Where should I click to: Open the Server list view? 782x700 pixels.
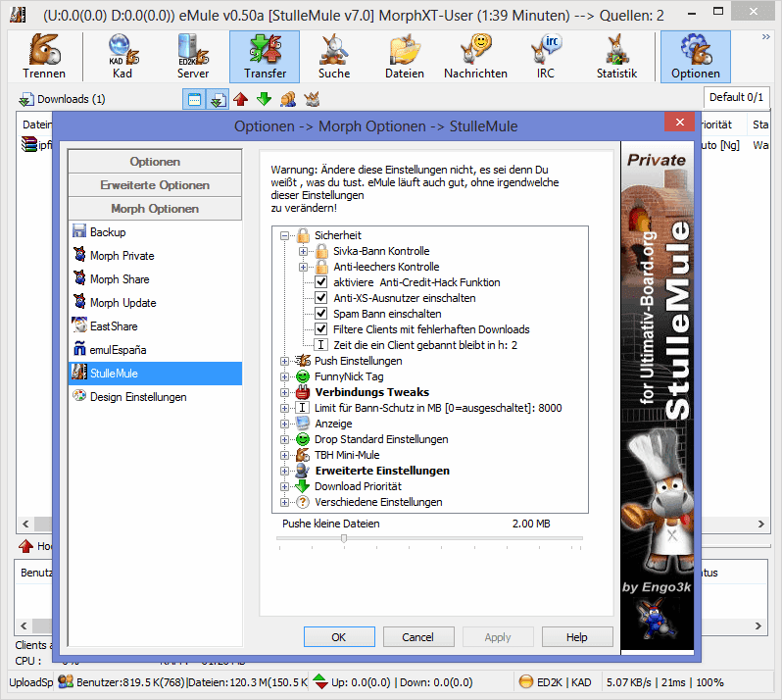coord(193,57)
